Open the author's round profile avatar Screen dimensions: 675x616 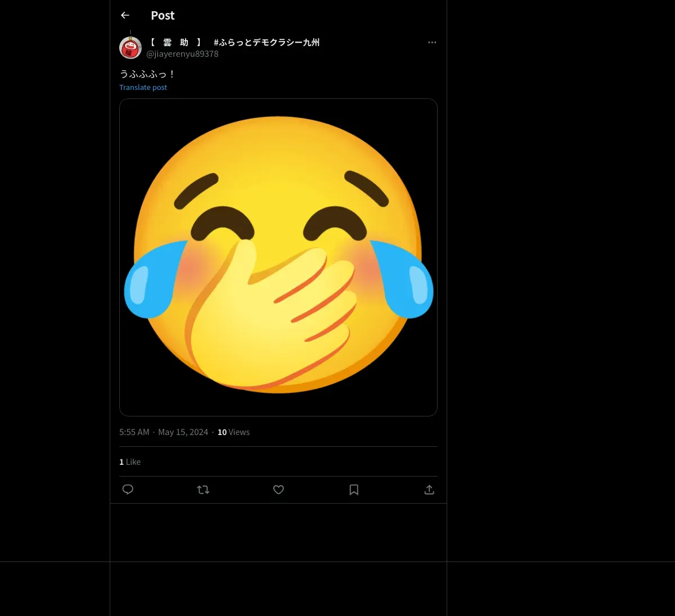pyautogui.click(x=130, y=48)
